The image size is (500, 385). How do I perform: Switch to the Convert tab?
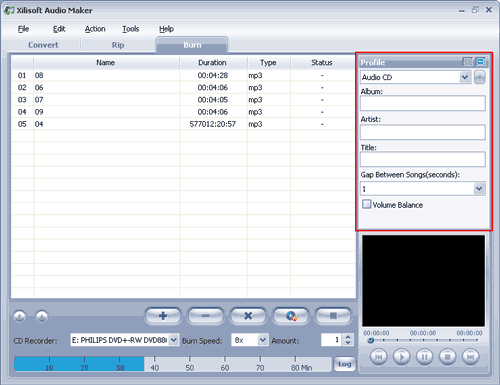[x=43, y=45]
